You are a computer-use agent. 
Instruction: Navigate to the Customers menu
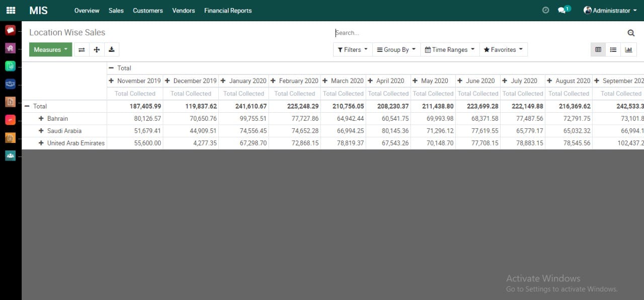(x=147, y=10)
